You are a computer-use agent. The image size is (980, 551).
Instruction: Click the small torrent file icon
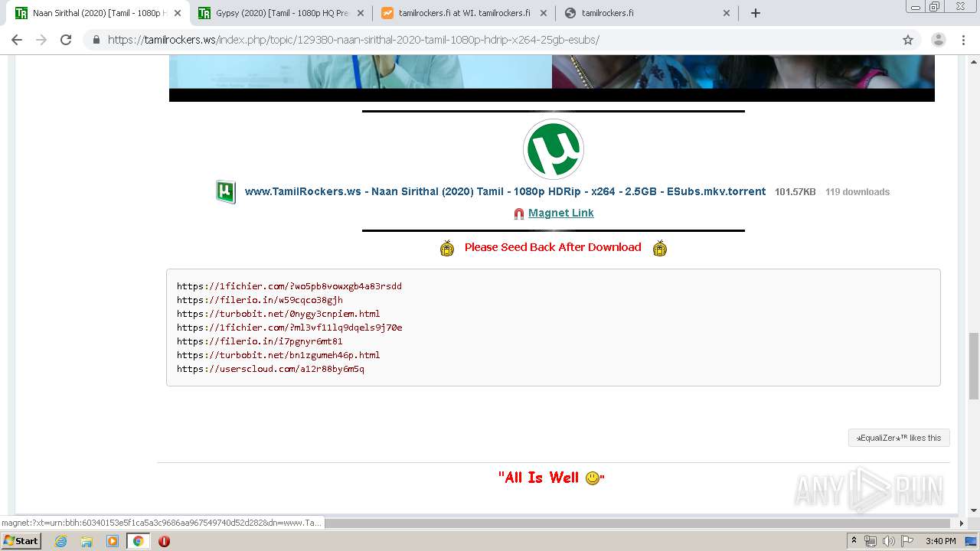[225, 191]
